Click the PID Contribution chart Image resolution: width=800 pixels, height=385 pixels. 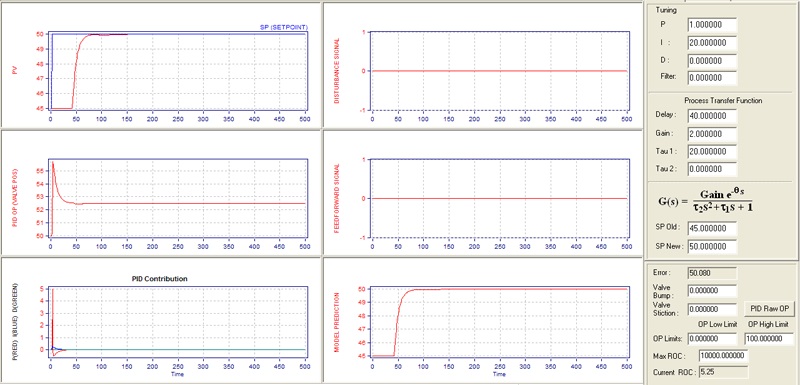(178, 322)
